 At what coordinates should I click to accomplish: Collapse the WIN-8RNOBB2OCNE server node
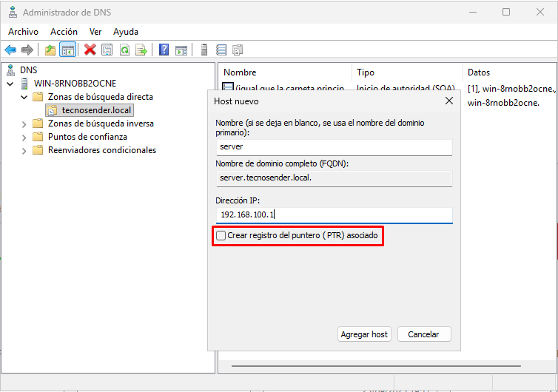click(x=10, y=84)
